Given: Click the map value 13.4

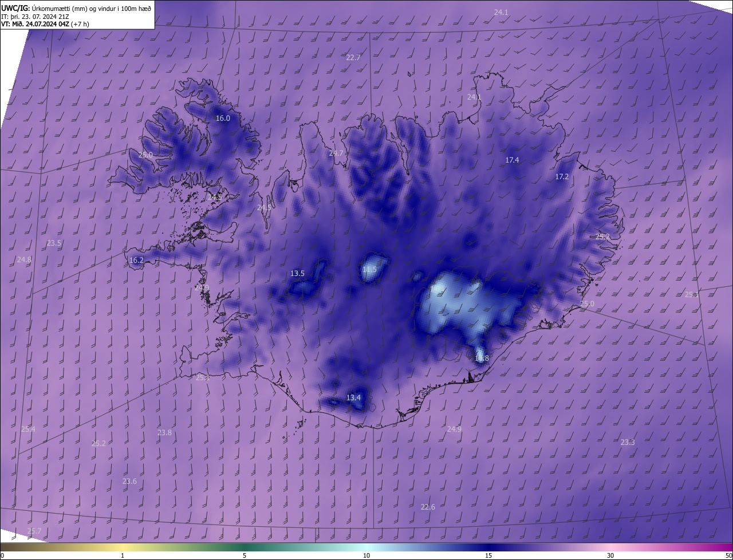Looking at the screenshot, I should 354,398.
